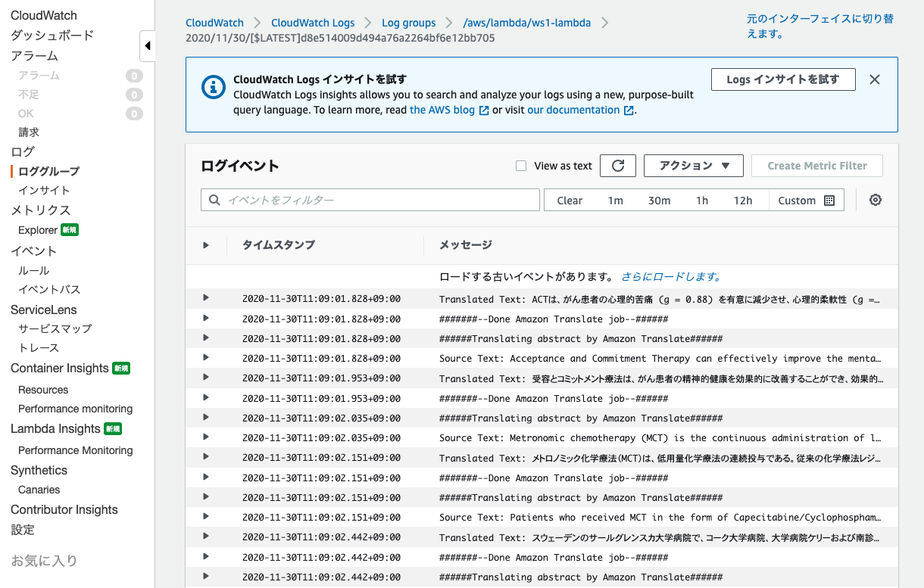924x588 pixels.
Task: Open the log display settings gear
Action: pos(876,201)
